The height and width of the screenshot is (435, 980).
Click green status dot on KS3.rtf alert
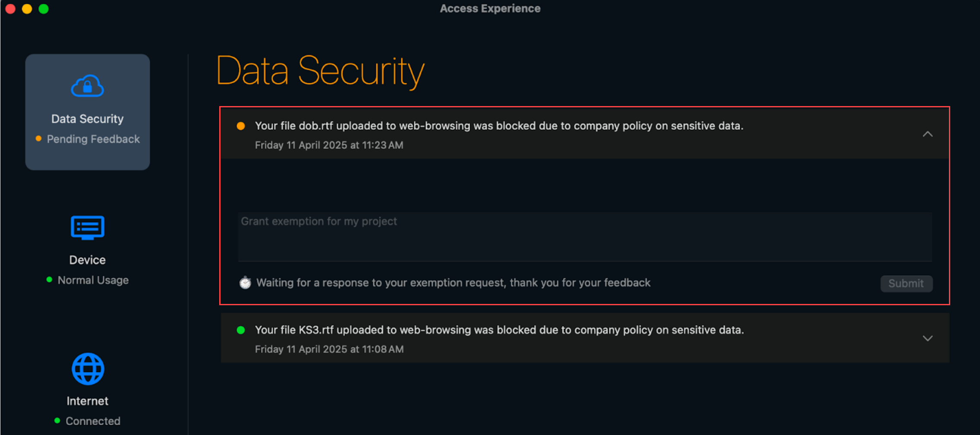point(241,330)
